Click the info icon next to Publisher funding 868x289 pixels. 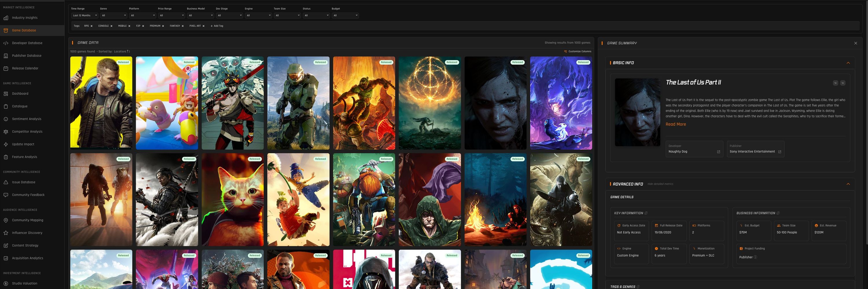point(755,257)
